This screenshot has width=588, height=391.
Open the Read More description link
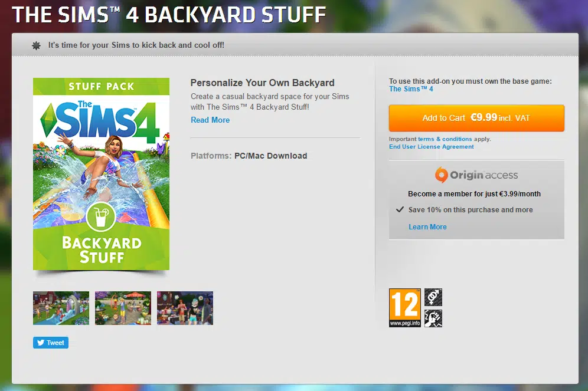click(x=210, y=120)
